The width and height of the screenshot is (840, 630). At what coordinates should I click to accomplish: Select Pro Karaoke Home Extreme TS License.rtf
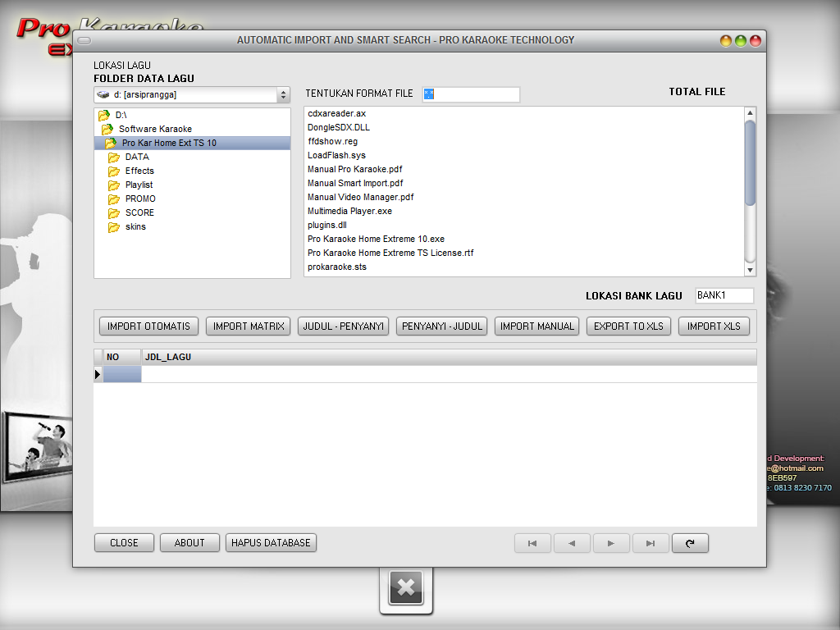pyautogui.click(x=390, y=253)
